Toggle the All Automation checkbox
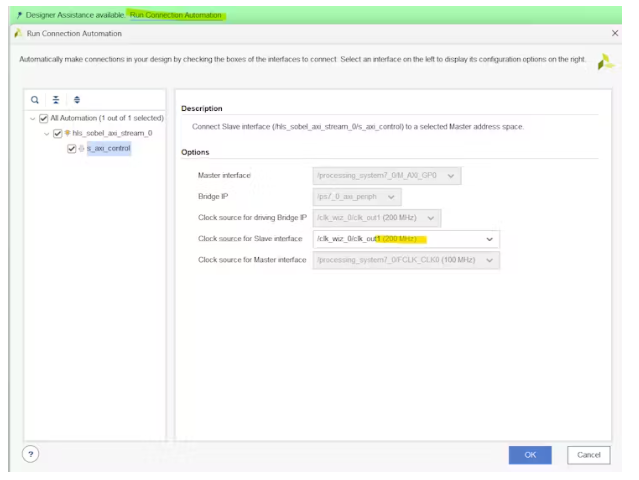639x480 pixels. [44, 118]
